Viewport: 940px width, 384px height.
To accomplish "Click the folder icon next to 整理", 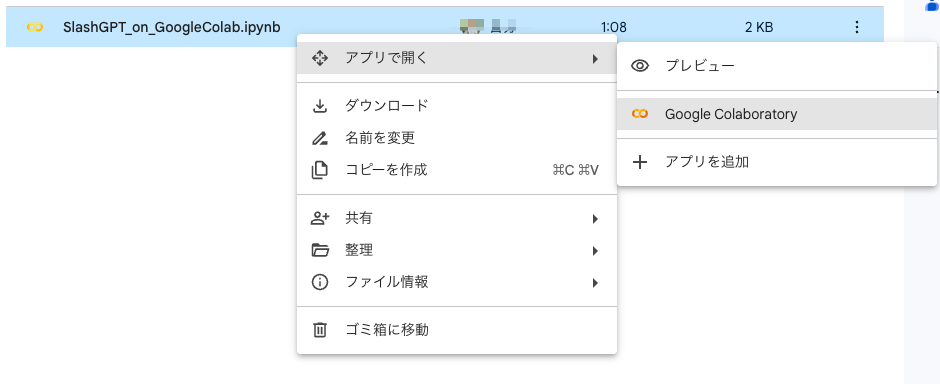I will [320, 250].
